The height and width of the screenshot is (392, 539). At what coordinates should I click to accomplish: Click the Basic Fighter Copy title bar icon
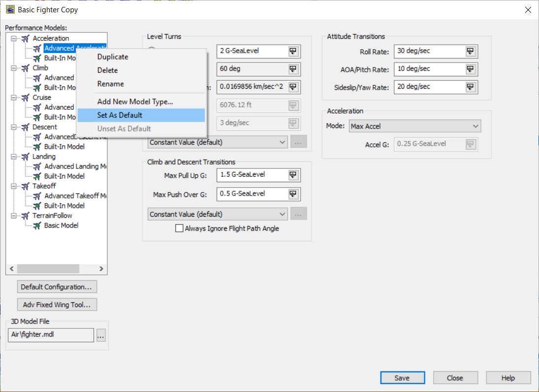click(10, 10)
